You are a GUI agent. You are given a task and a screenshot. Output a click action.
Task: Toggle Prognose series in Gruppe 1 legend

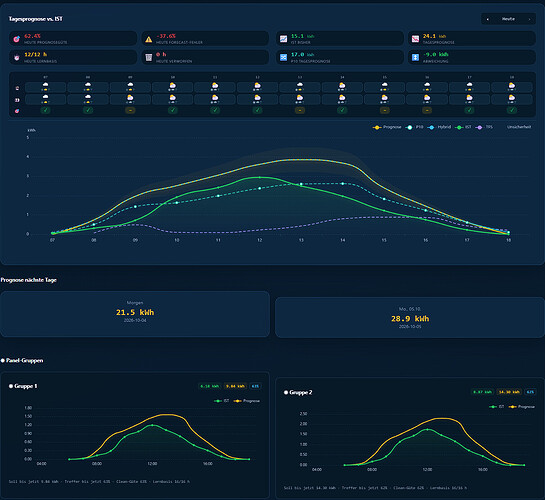(247, 401)
